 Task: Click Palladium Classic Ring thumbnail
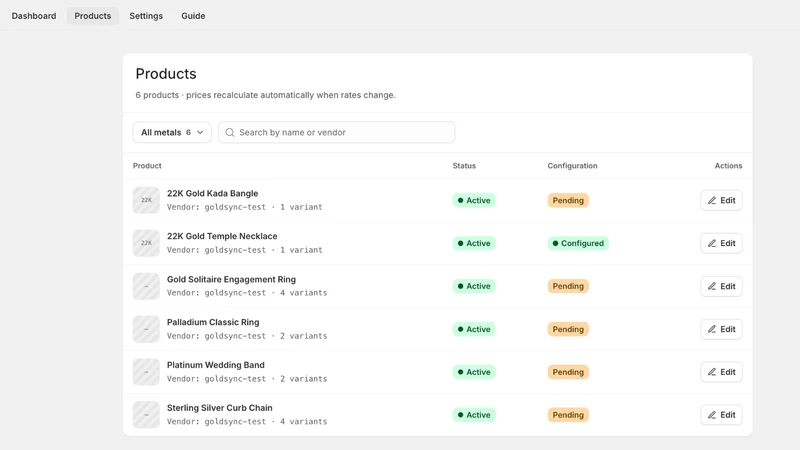click(x=146, y=329)
